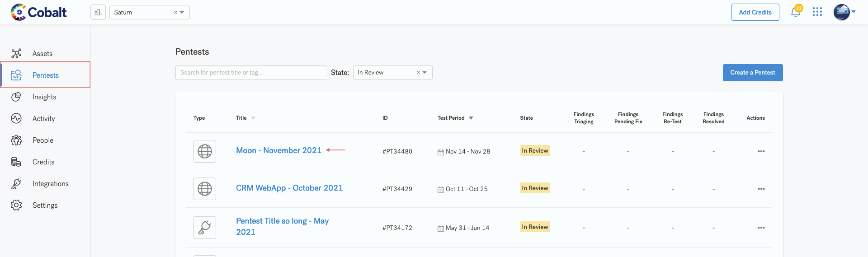Expand the Saturn organization dropdown
The height and width of the screenshot is (257, 868).
click(x=182, y=12)
